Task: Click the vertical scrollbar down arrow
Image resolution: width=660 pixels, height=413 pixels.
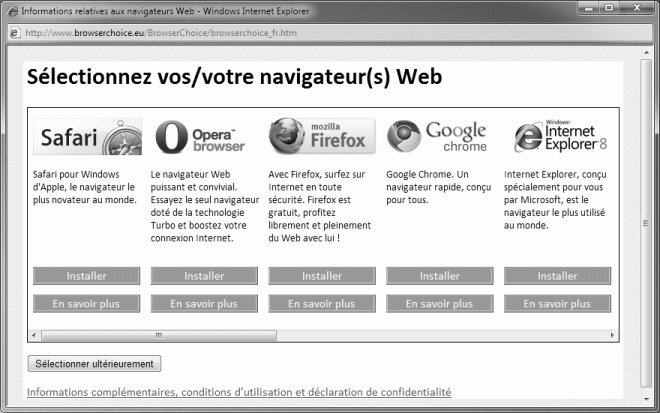Action: [646, 399]
